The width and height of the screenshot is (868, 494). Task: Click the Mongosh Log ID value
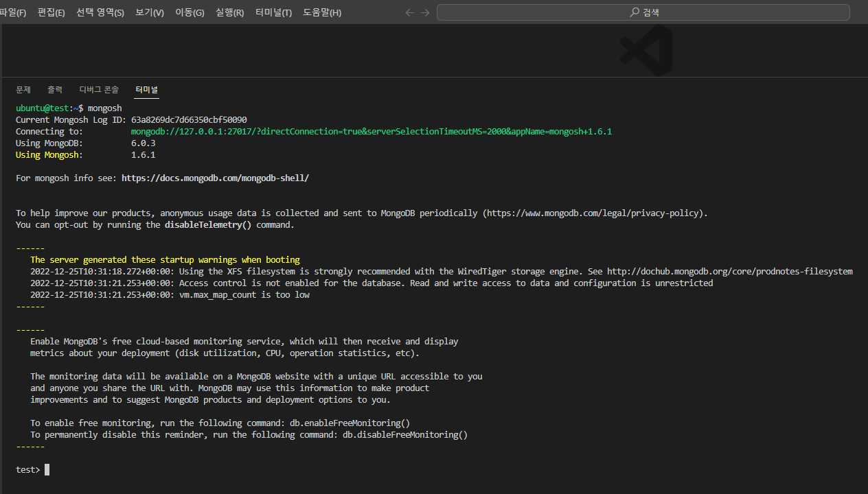click(x=189, y=119)
